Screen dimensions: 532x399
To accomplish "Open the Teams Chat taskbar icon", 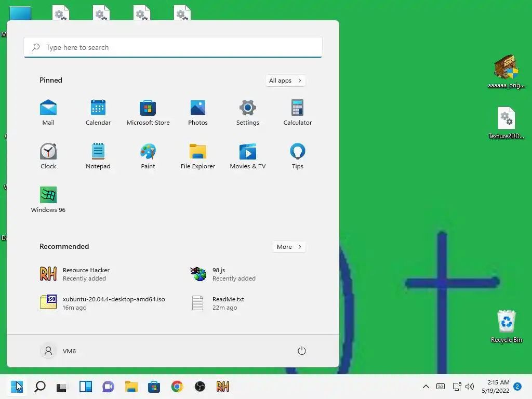I will click(108, 387).
